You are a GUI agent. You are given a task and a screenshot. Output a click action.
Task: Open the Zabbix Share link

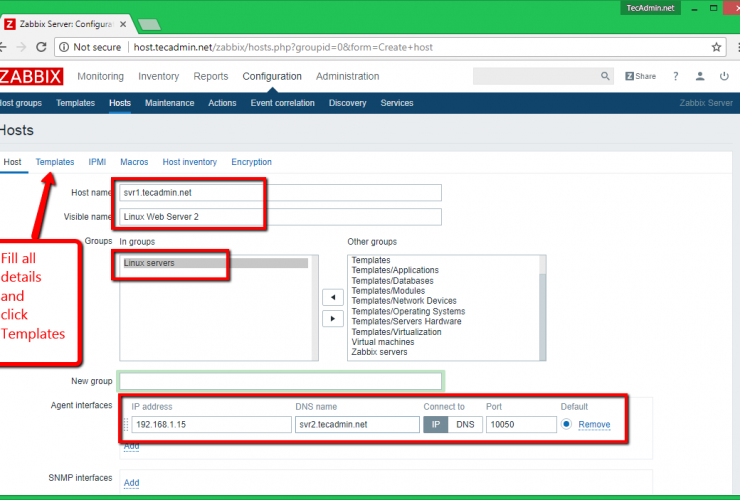click(641, 76)
